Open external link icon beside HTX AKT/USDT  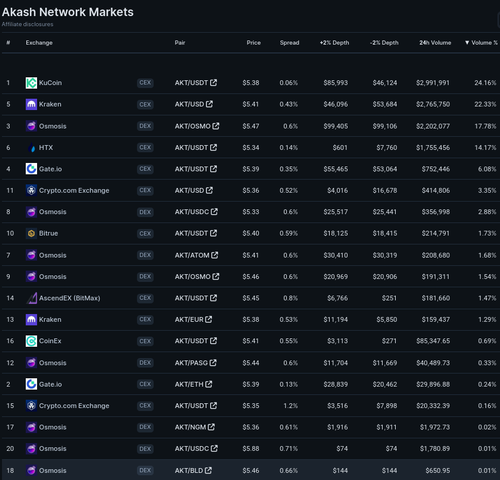tap(213, 147)
